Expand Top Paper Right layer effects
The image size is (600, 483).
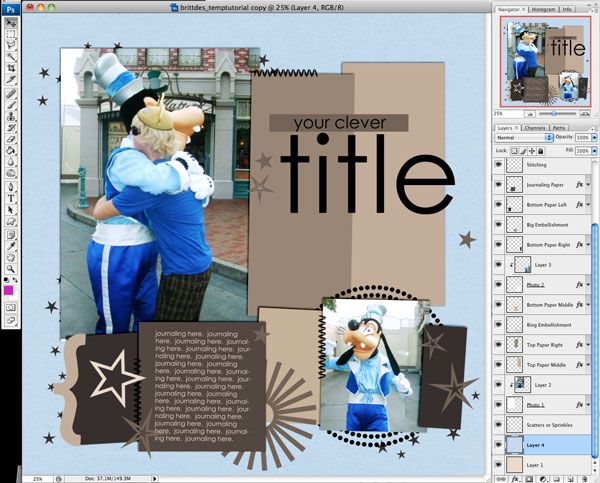[588, 345]
